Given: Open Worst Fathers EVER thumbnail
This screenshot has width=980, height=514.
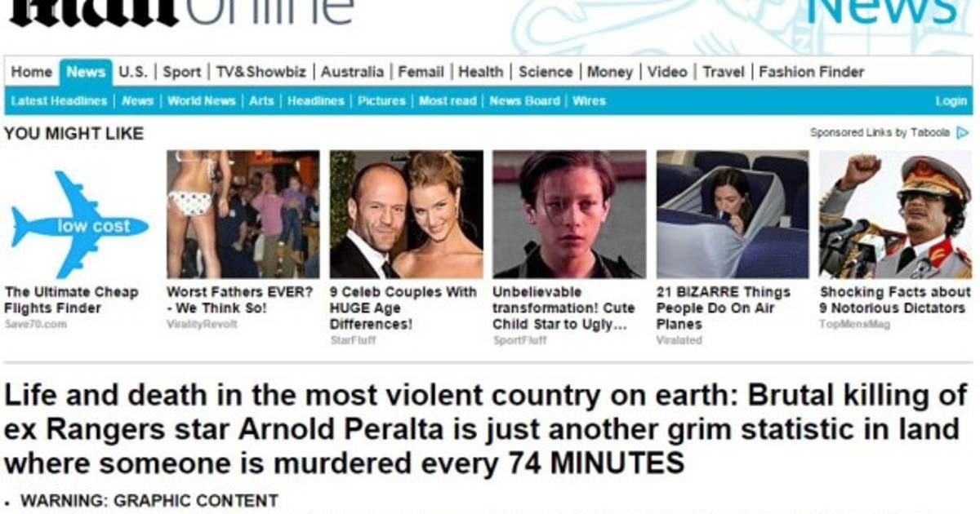Looking at the screenshot, I should 243,215.
